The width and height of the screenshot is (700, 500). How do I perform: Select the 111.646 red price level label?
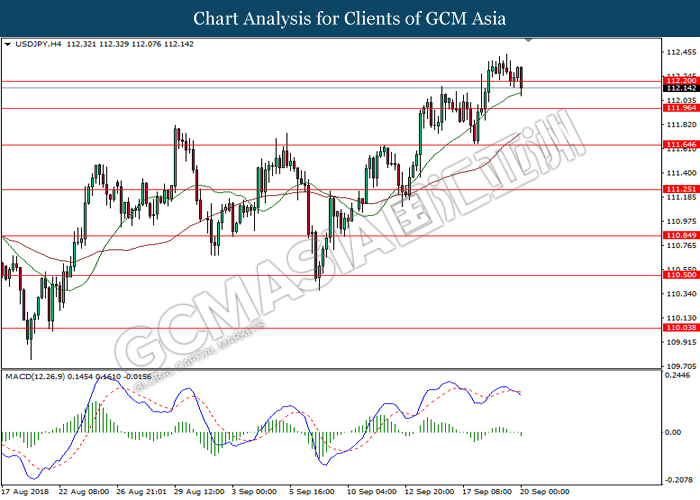tap(680, 145)
